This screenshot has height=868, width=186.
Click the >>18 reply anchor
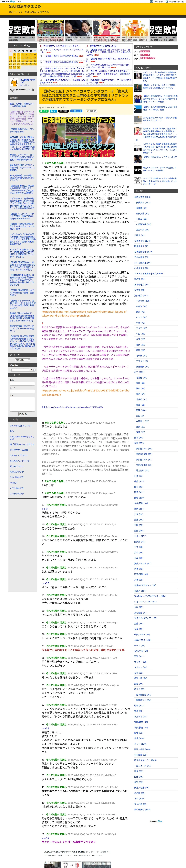click(45, 583)
